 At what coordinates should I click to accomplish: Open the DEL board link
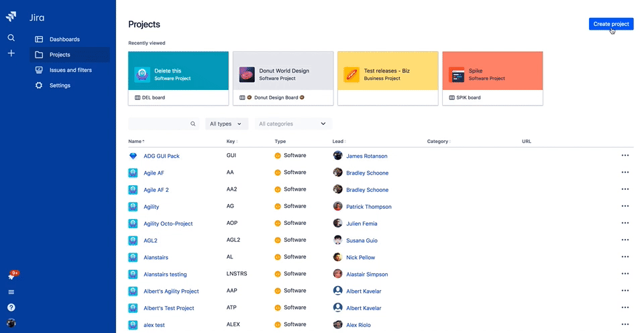coord(150,97)
